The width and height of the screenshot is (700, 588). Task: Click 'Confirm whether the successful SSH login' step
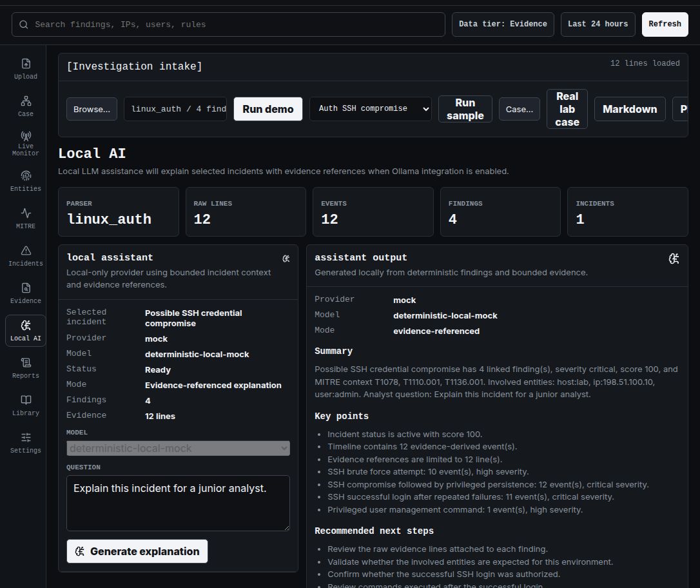[x=443, y=574]
